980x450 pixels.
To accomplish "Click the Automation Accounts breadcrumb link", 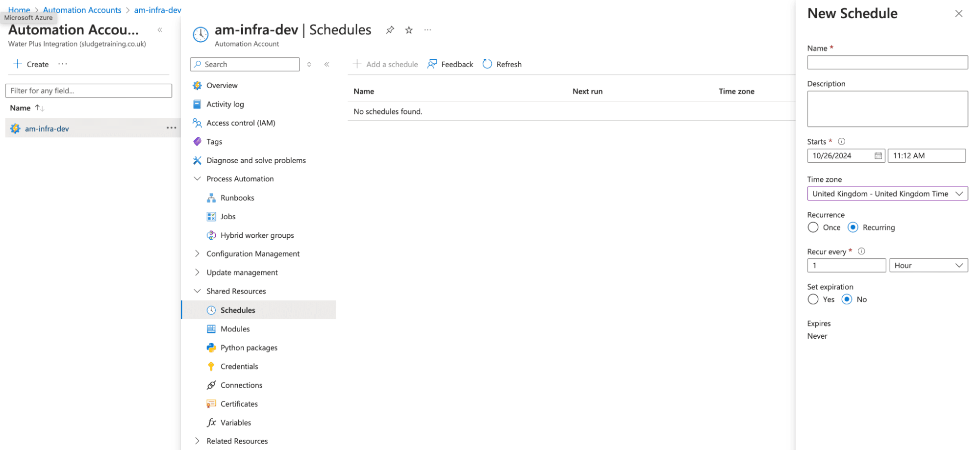I will (82, 10).
